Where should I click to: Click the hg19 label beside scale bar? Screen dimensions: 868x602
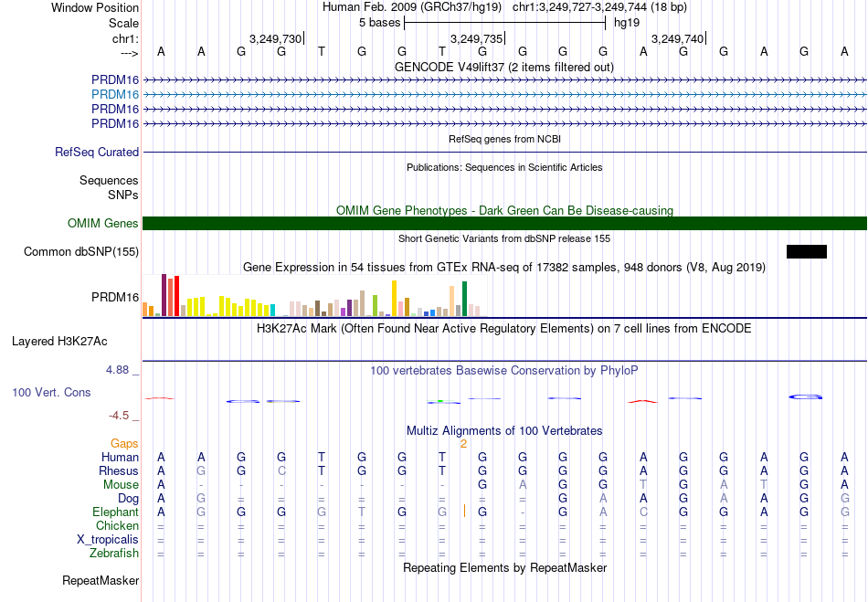[x=627, y=23]
